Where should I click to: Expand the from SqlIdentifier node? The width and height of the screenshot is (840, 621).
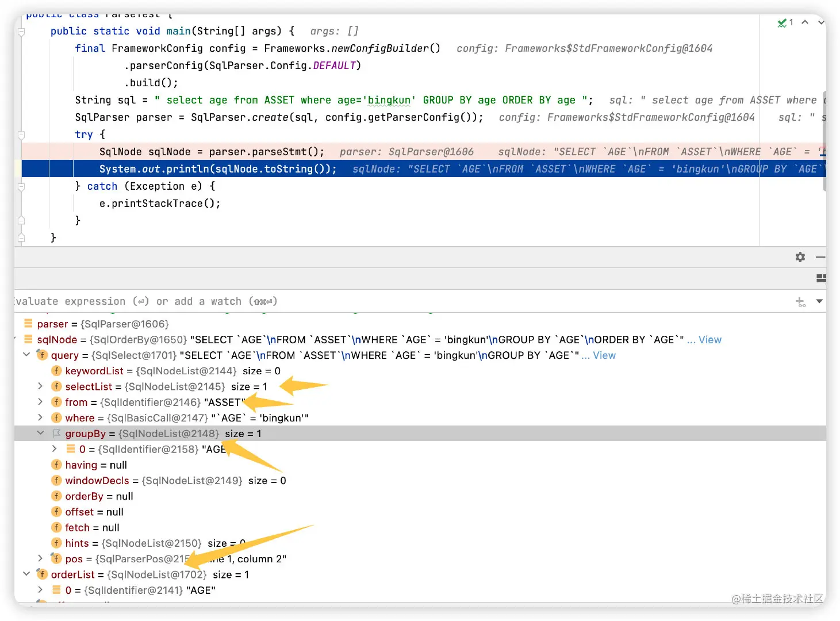(x=40, y=402)
